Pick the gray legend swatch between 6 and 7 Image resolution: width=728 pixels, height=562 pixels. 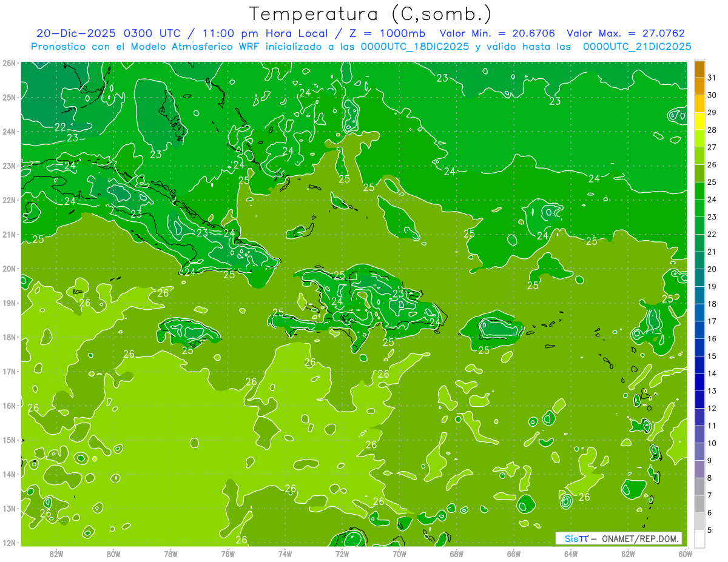click(x=700, y=504)
